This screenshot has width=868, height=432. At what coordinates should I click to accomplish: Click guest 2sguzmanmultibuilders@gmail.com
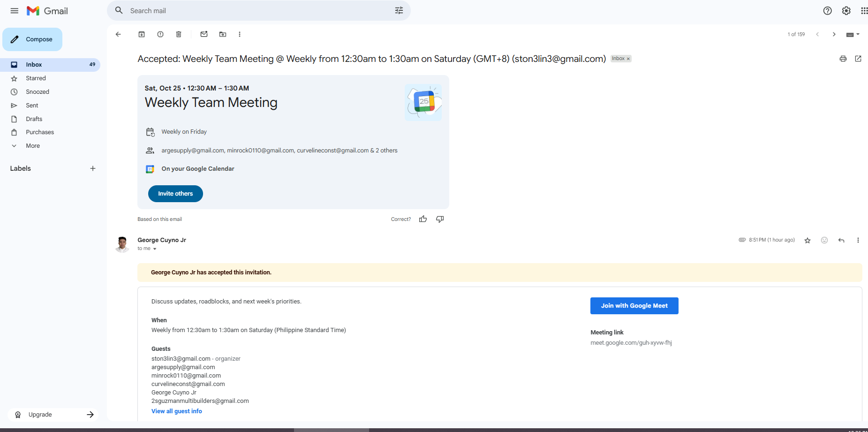pyautogui.click(x=200, y=401)
